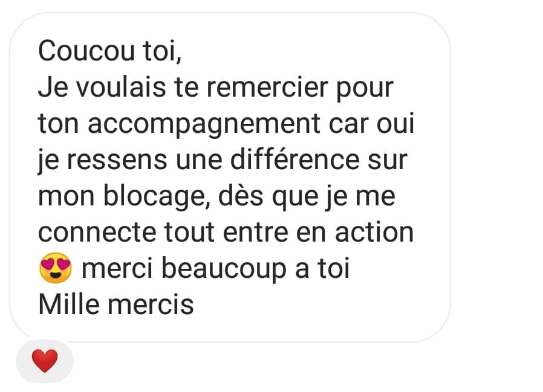
Task: Click the 'Mille mercis' closing line
Action: [116, 305]
